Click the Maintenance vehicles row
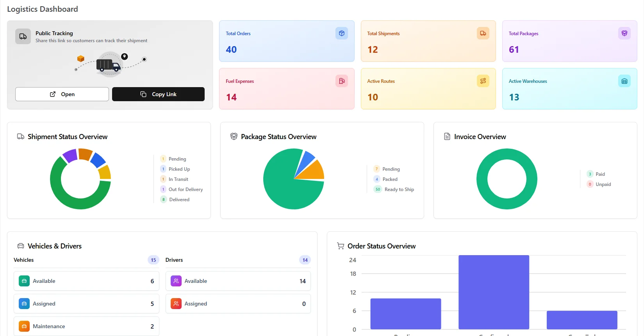Image resolution: width=644 pixels, height=336 pixels. (x=86, y=326)
